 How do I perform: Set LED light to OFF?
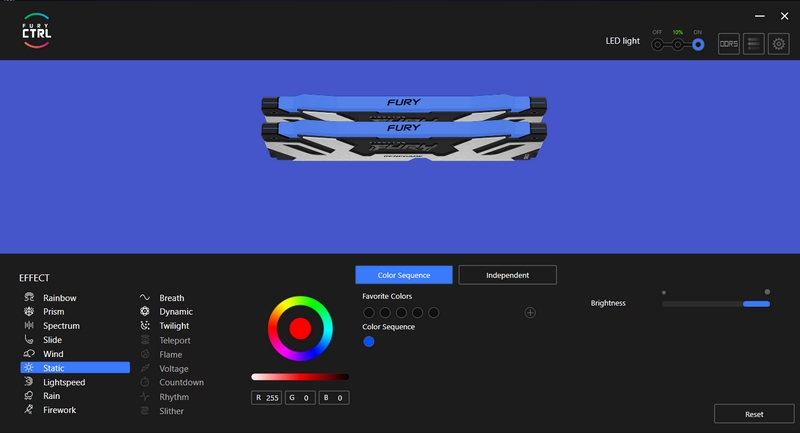[x=658, y=45]
